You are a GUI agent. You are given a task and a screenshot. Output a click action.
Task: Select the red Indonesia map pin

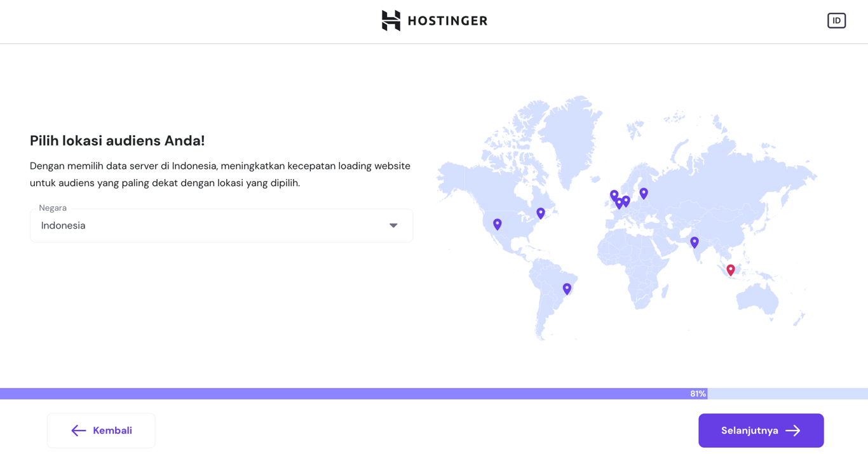(x=731, y=269)
